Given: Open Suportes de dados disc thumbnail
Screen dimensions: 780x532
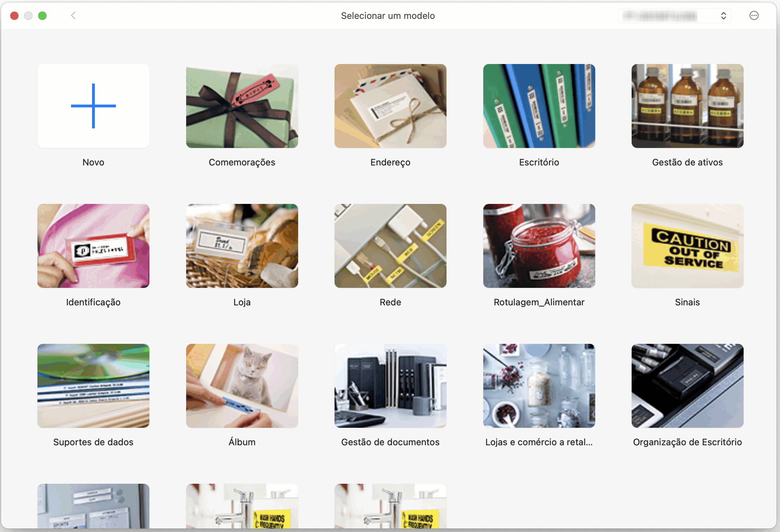Looking at the screenshot, I should coord(93,386).
